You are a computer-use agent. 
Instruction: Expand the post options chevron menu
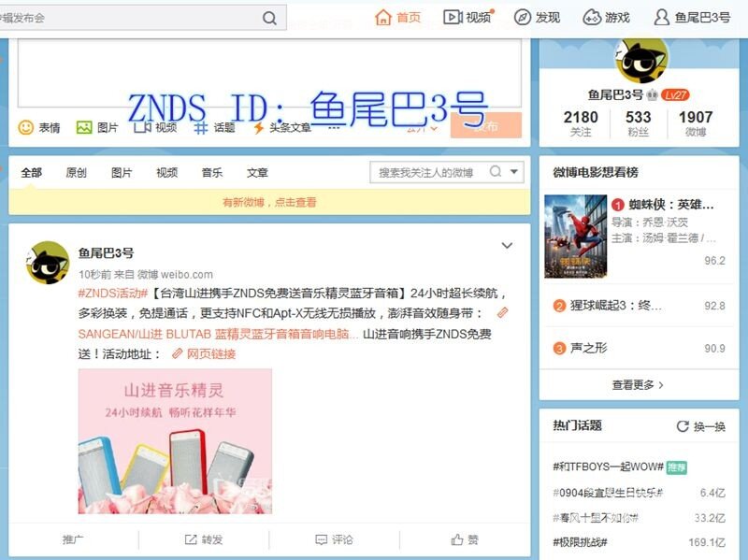coord(507,246)
